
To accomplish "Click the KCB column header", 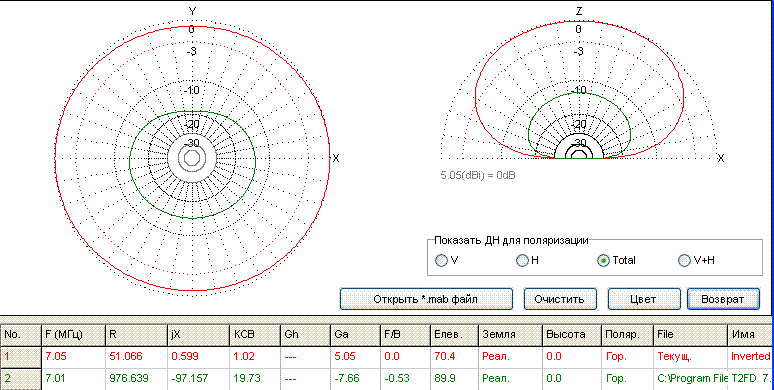I will point(254,335).
